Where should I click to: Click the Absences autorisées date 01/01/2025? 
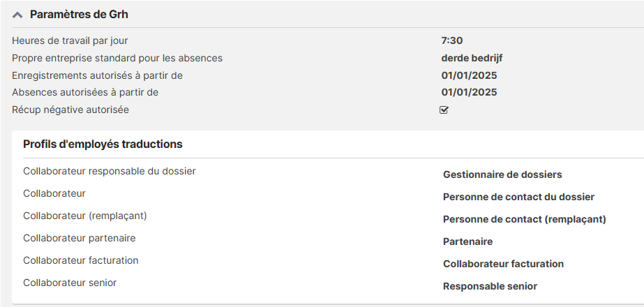click(x=469, y=92)
